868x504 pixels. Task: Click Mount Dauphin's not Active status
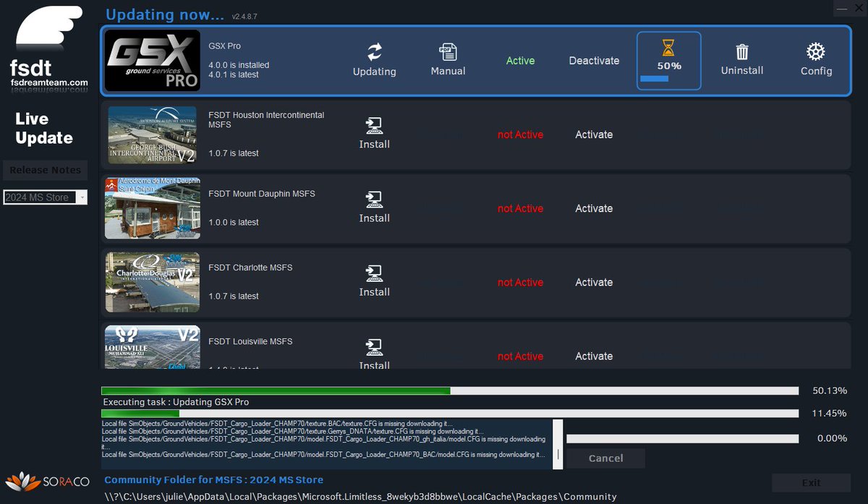(520, 208)
